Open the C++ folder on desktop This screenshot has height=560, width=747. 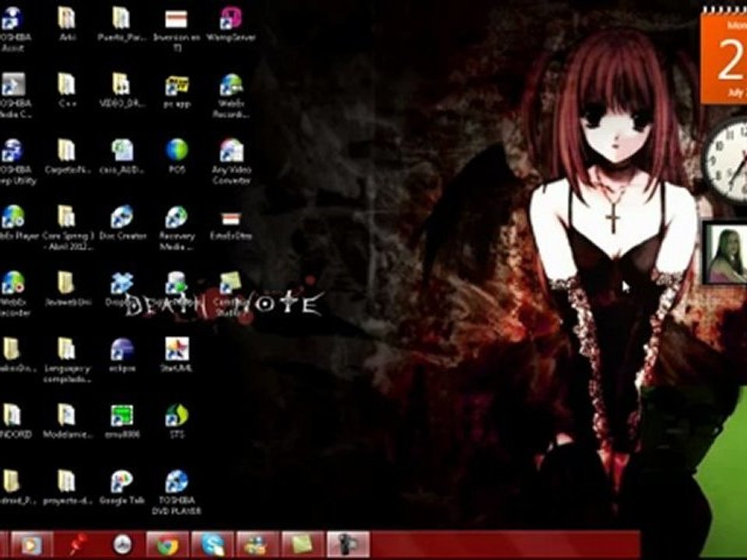pyautogui.click(x=67, y=89)
